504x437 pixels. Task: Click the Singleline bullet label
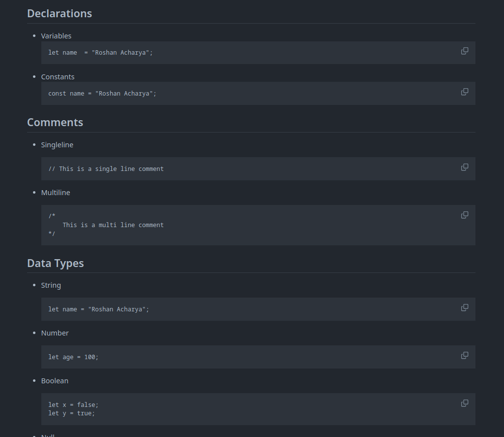(57, 144)
